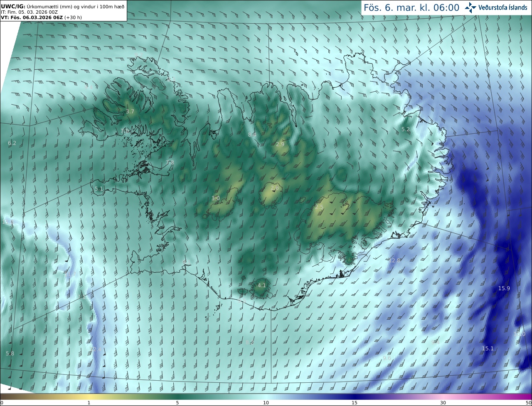Image resolution: width=532 pixels, height=406 pixels.
Task: Click the 9.6 value on the map
Action: tap(387, 358)
